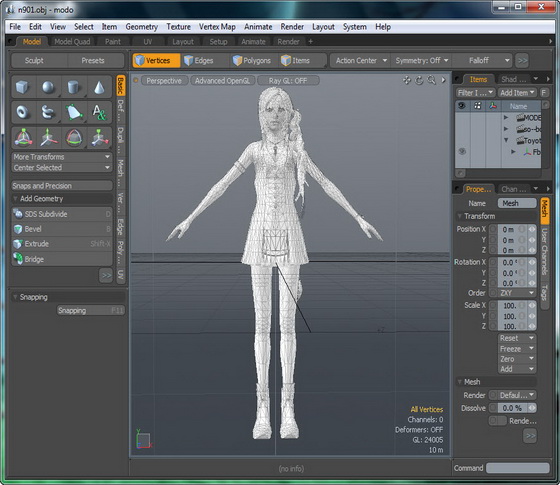
Task: Open the Center Selected dropdown
Action: (62, 168)
